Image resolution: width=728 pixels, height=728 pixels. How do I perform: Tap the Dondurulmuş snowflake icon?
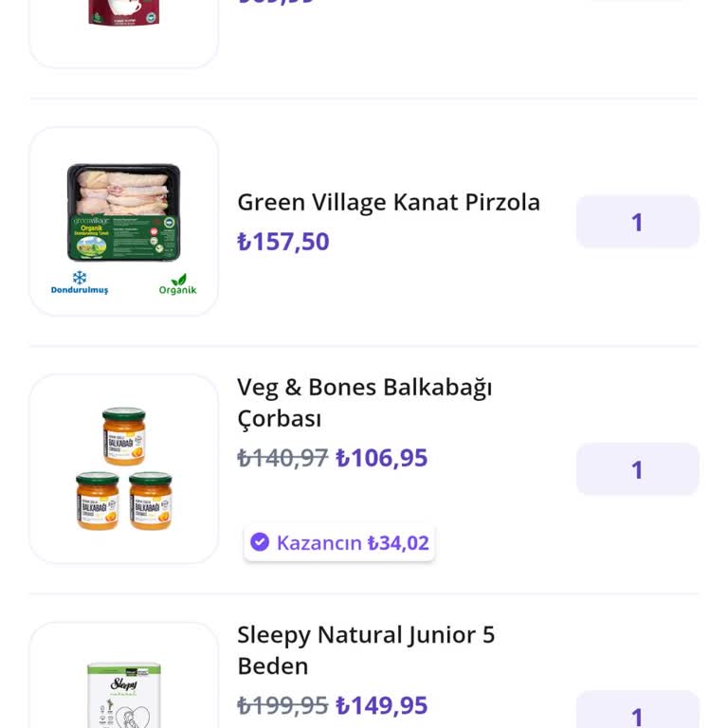[x=80, y=277]
